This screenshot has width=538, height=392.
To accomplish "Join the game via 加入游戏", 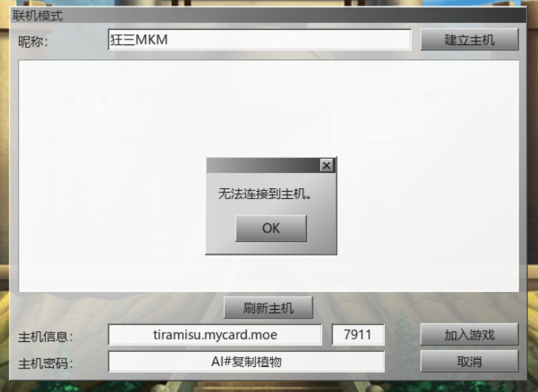I will (469, 334).
